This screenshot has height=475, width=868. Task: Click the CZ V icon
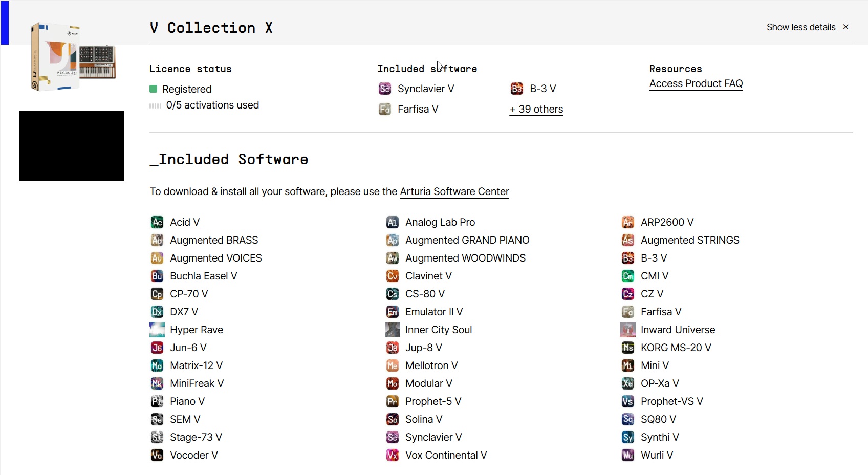click(628, 294)
